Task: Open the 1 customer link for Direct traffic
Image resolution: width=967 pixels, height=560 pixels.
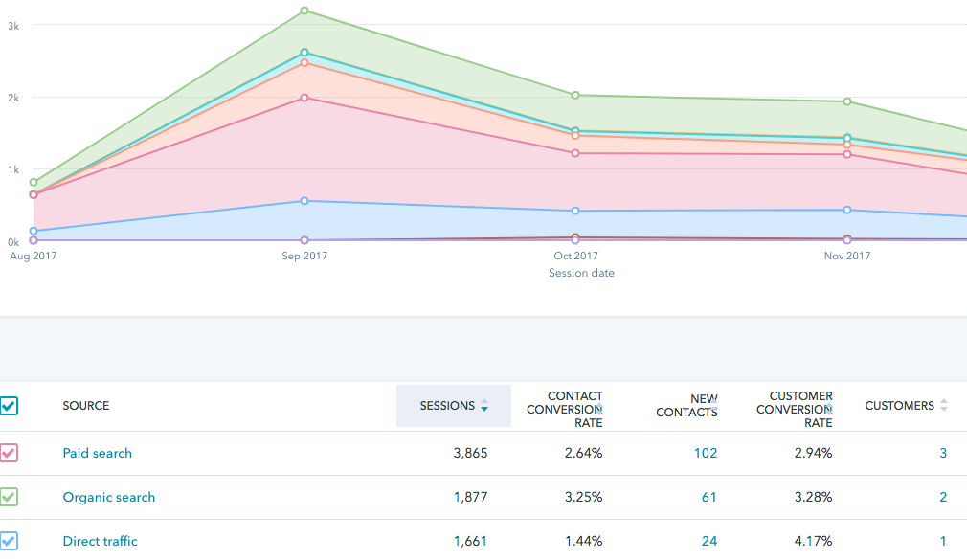Action: (943, 541)
